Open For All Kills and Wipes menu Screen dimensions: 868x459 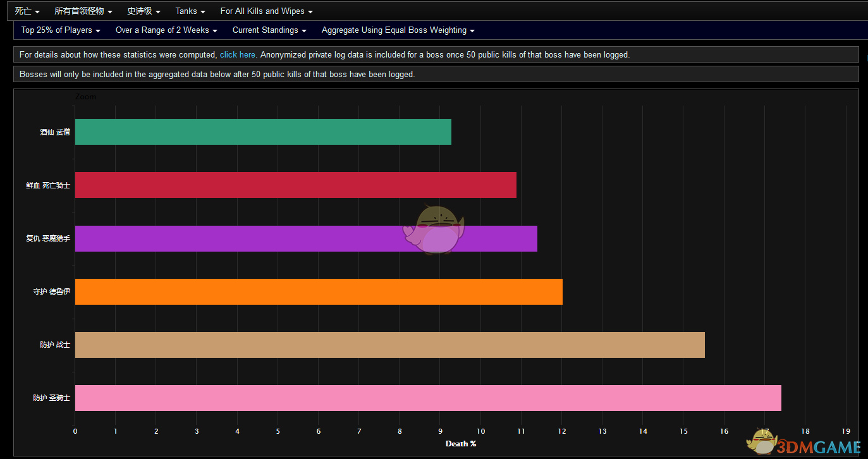click(x=266, y=11)
